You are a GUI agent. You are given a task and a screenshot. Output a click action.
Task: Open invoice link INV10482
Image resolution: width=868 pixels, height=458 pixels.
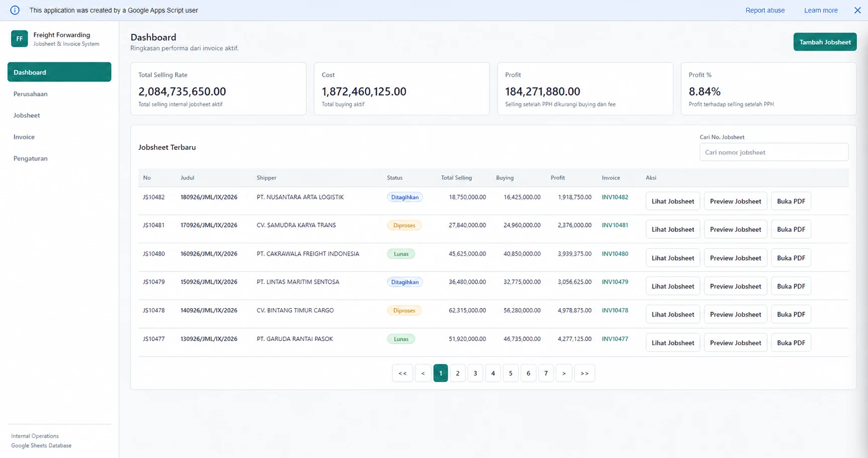click(615, 197)
